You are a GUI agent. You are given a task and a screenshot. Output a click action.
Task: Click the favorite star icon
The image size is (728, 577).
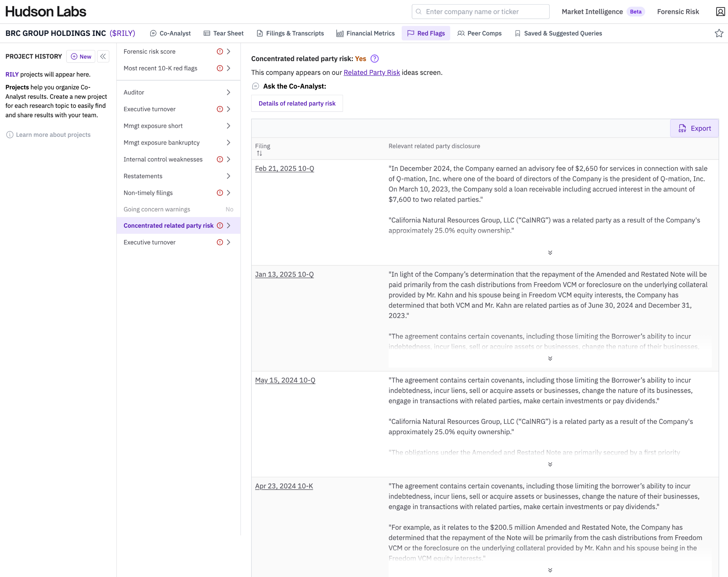[719, 33]
